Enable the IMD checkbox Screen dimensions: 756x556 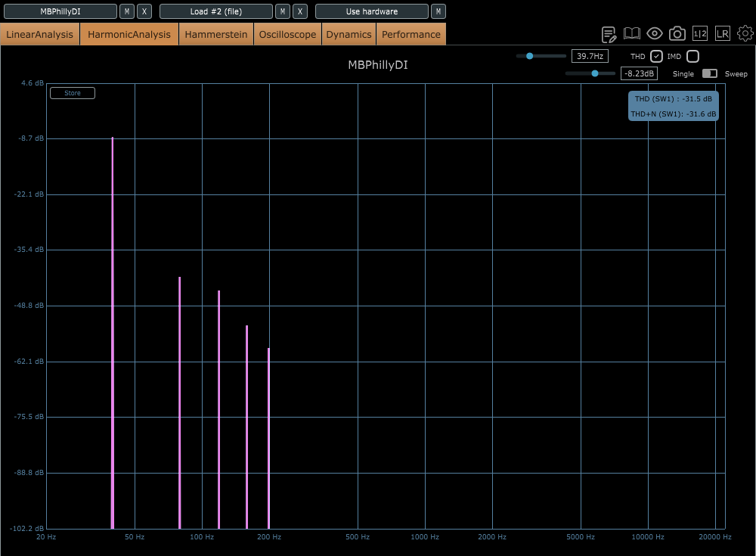(x=692, y=57)
